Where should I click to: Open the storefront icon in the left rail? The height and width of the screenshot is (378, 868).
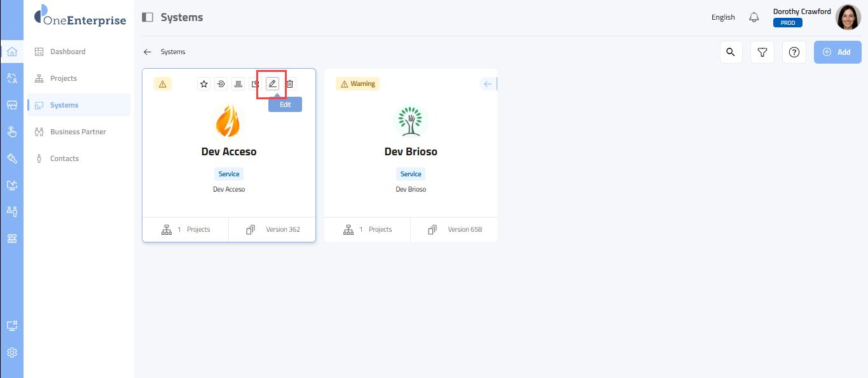coord(12,105)
